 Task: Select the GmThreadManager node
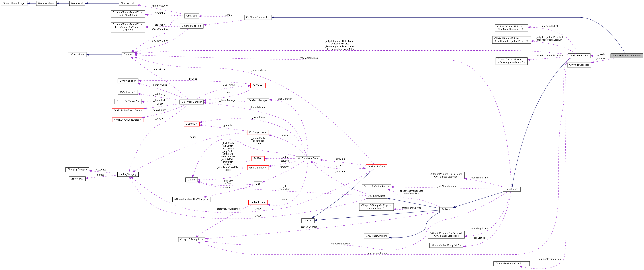[191, 102]
